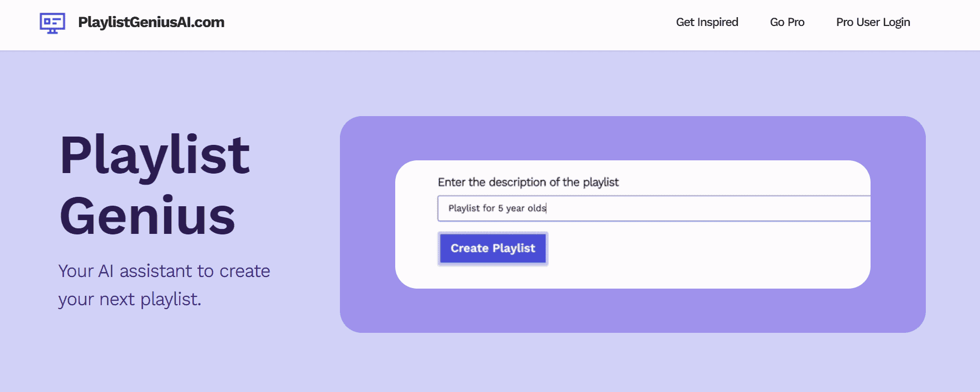980x392 pixels.
Task: Click the PlaylistGeniusAI monitor logo icon
Action: pos(52,23)
